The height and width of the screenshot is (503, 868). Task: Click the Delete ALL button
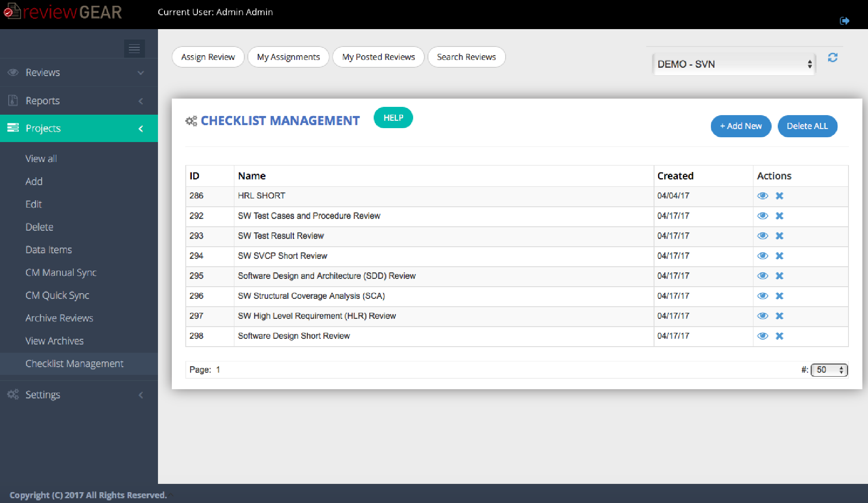point(807,126)
